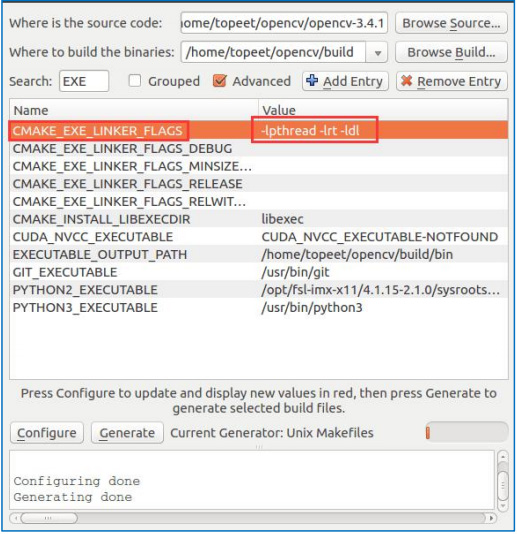The height and width of the screenshot is (534, 517).
Task: Enable the Grouped checkbox
Action: pyautogui.click(x=135, y=81)
